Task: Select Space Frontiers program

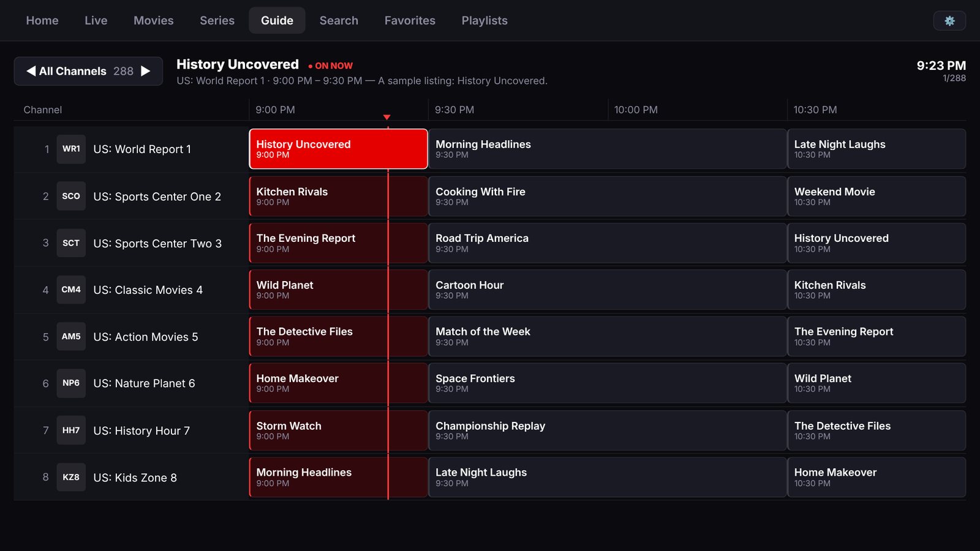Action: point(608,383)
